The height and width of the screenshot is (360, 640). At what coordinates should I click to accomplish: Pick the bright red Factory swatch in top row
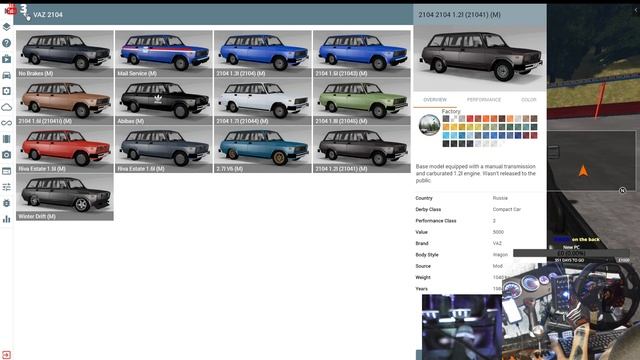point(470,119)
